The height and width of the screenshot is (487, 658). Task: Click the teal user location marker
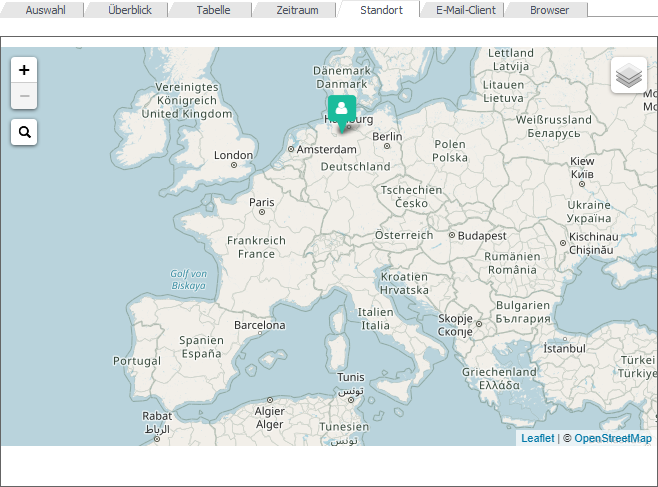tap(342, 110)
